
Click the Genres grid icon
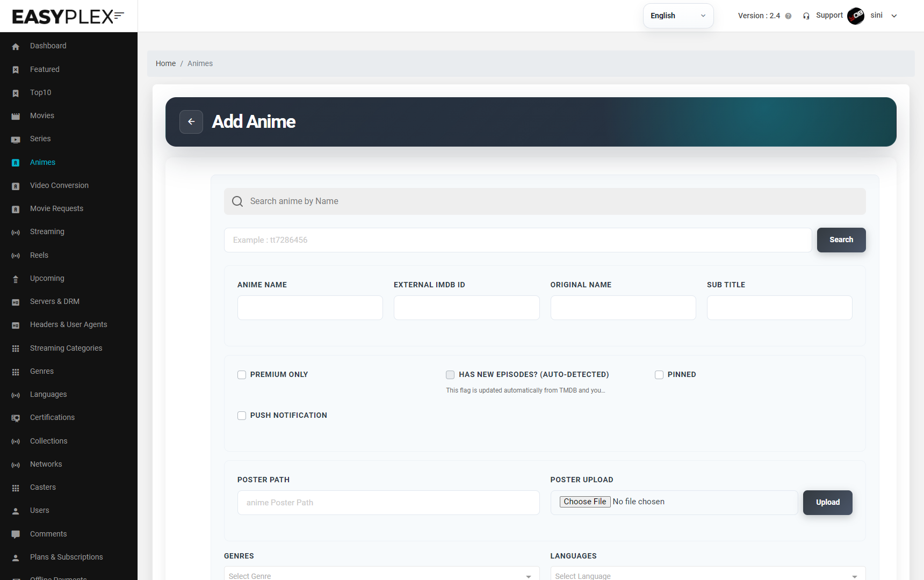click(16, 372)
